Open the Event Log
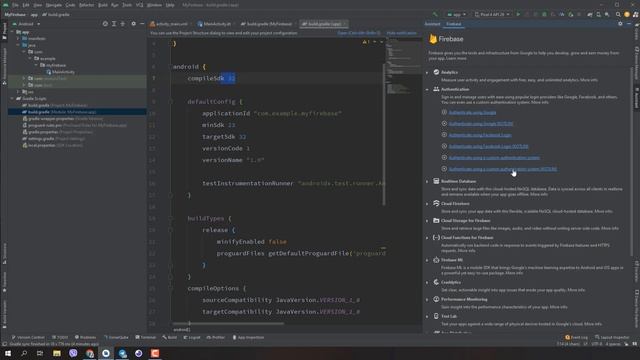This screenshot has width=640, height=360. pos(576,338)
